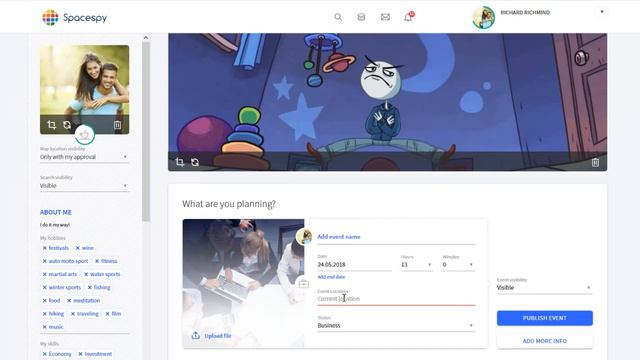Image resolution: width=640 pixels, height=360 pixels.
Task: Remove the festivals hobby tag
Action: (44, 248)
